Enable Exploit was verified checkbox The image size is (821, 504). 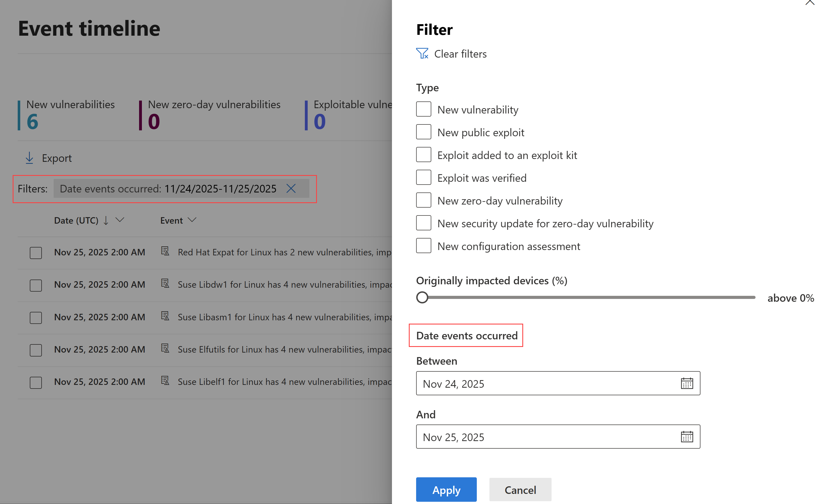pos(423,178)
